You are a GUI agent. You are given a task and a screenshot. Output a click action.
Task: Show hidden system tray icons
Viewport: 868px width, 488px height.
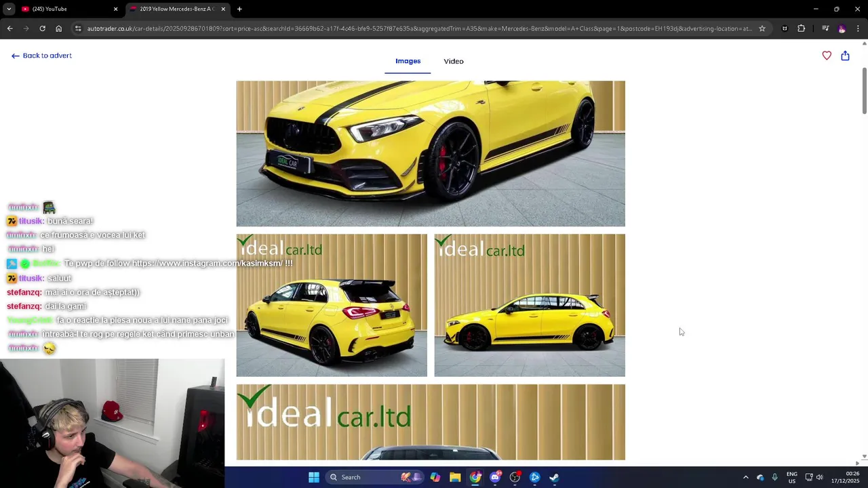745,477
